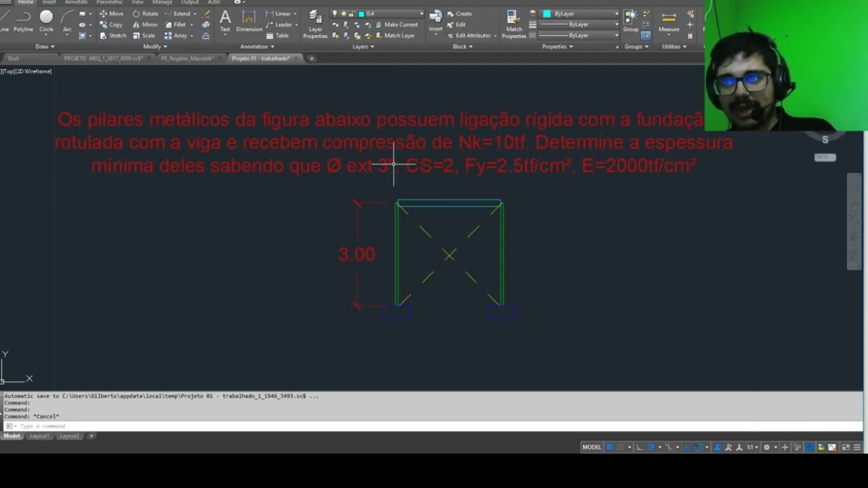
Task: Toggle group selection button in Groups panel
Action: point(646,35)
